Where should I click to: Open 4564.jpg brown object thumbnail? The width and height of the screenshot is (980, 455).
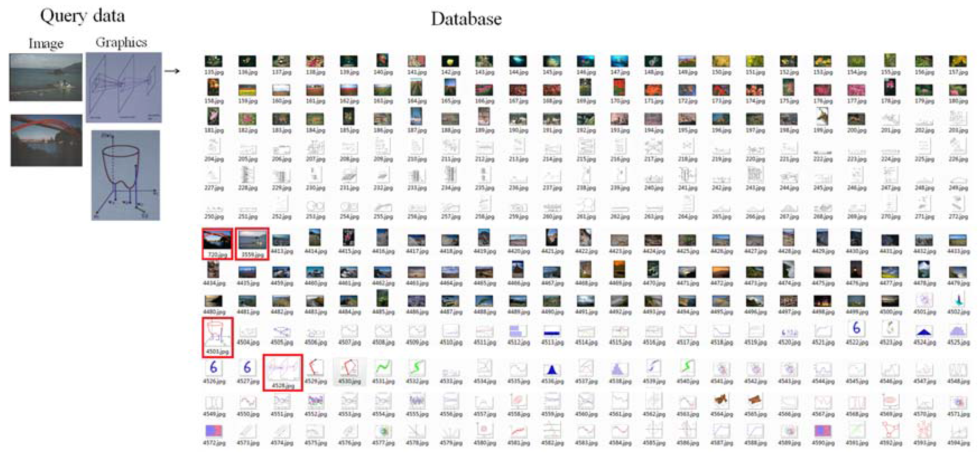click(x=721, y=400)
